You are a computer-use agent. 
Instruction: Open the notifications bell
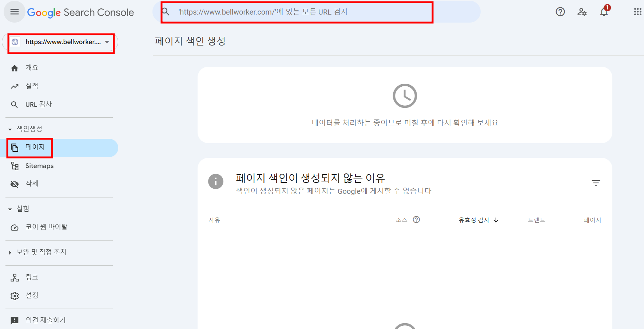604,12
